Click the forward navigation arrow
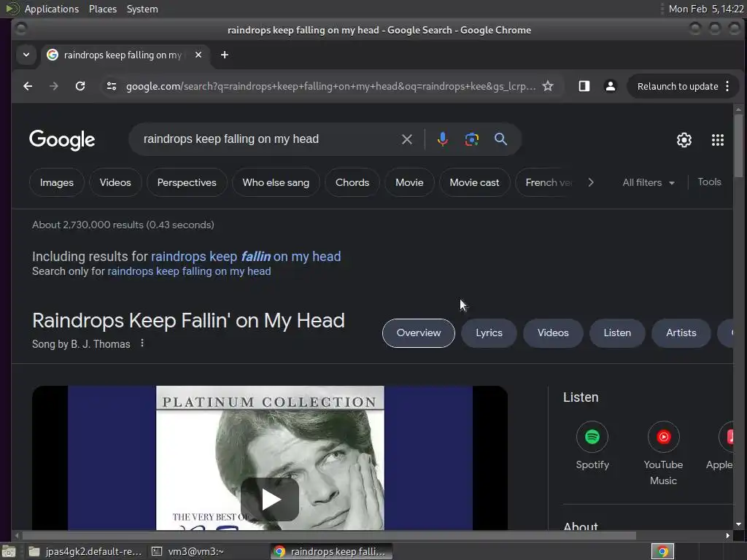This screenshot has height=560, width=747. click(54, 86)
